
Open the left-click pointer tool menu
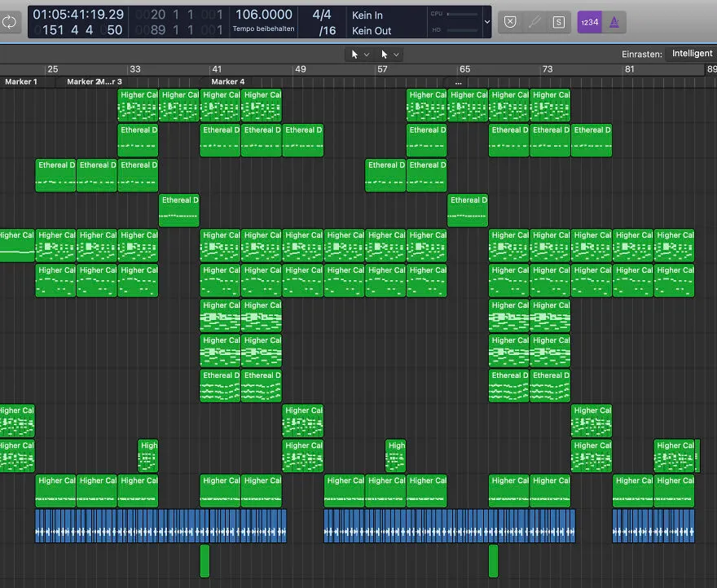(360, 55)
